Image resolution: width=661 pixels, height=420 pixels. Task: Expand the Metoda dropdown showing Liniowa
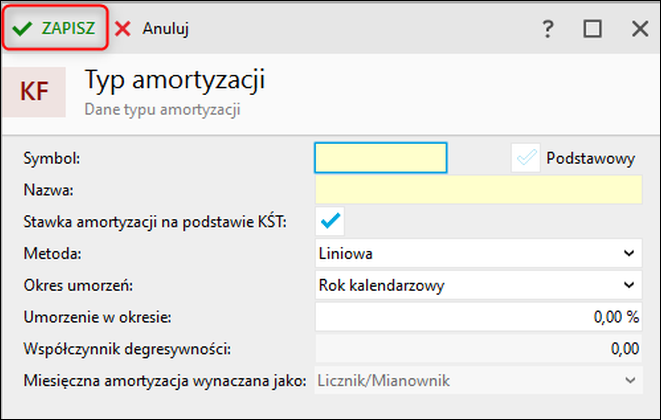pos(628,253)
